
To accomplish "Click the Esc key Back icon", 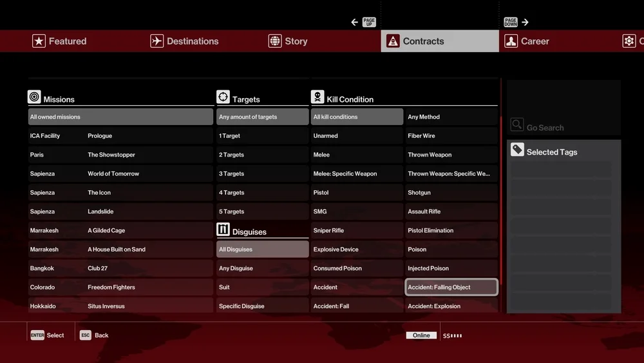I will click(x=86, y=335).
